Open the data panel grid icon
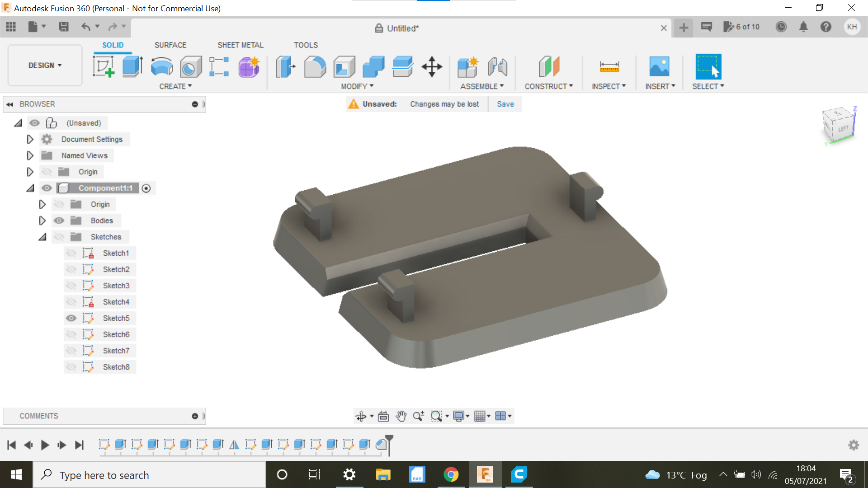This screenshot has height=488, width=868. pos(11,27)
